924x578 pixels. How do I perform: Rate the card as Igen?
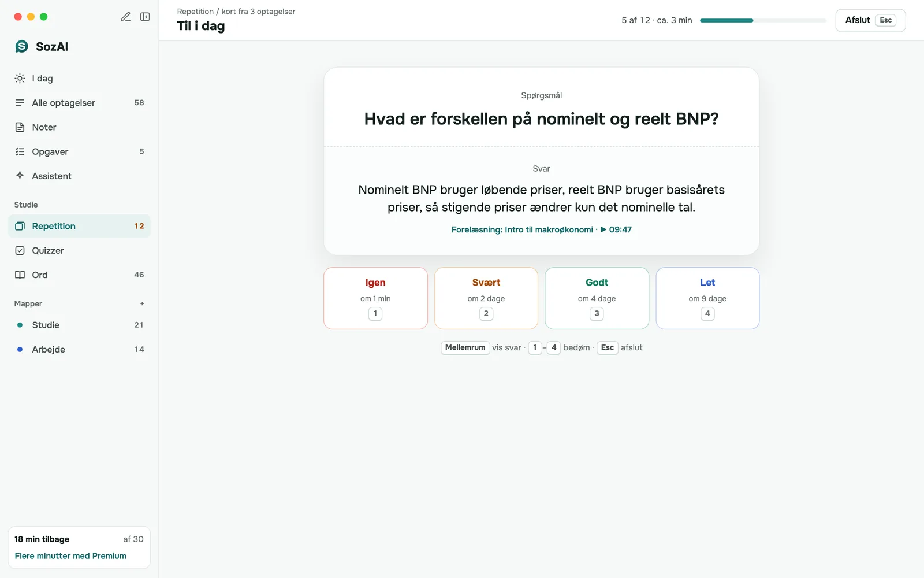375,298
